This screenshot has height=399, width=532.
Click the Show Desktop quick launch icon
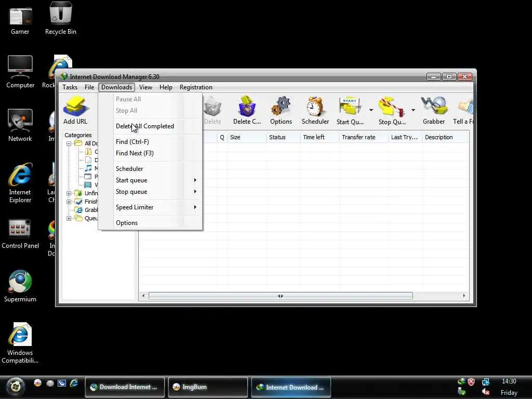coord(62,383)
